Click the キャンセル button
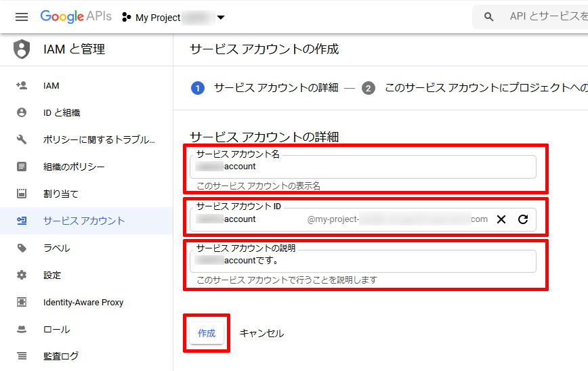Screen dimensions: 588x371 (x=261, y=333)
